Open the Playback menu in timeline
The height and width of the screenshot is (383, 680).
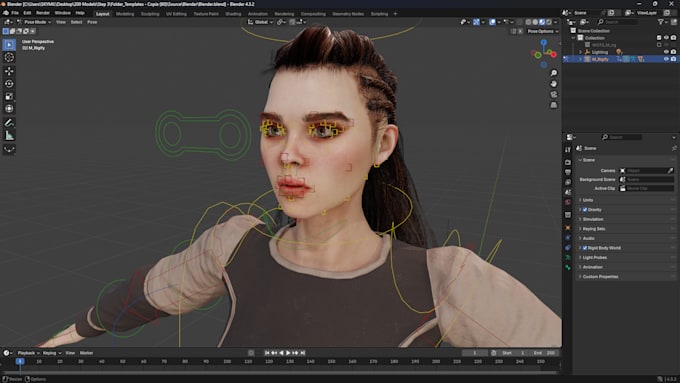[29, 353]
